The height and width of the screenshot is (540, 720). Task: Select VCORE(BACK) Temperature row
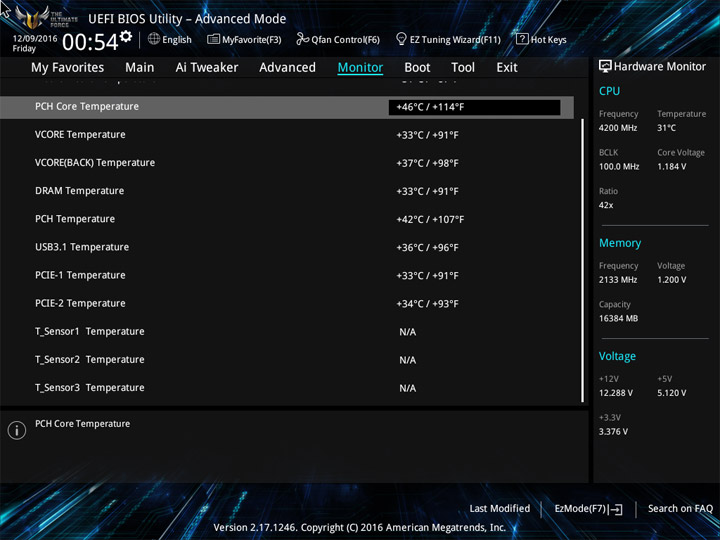[x=287, y=163]
